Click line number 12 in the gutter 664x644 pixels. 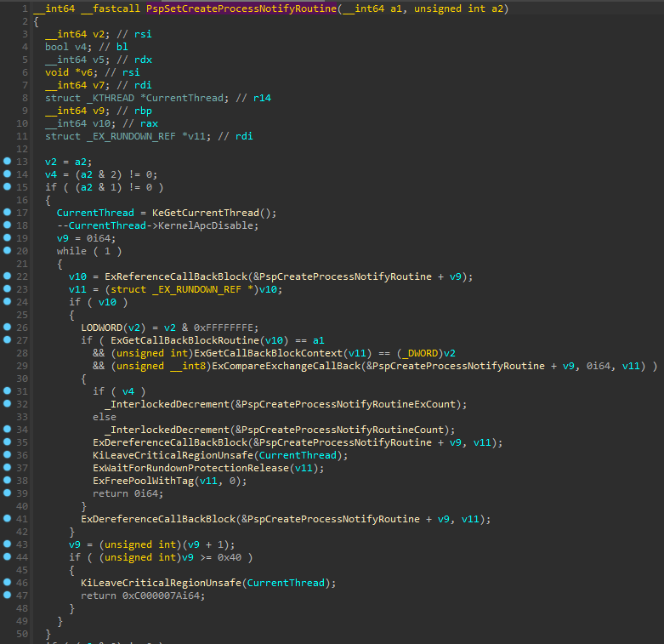click(x=22, y=149)
